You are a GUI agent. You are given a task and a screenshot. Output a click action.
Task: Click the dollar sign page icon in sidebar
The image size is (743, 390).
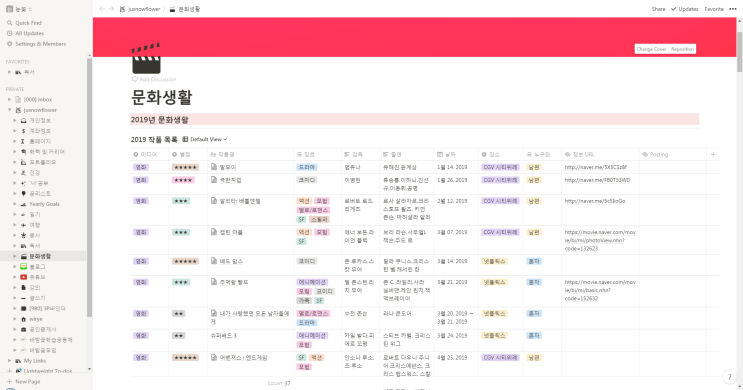pos(23,131)
